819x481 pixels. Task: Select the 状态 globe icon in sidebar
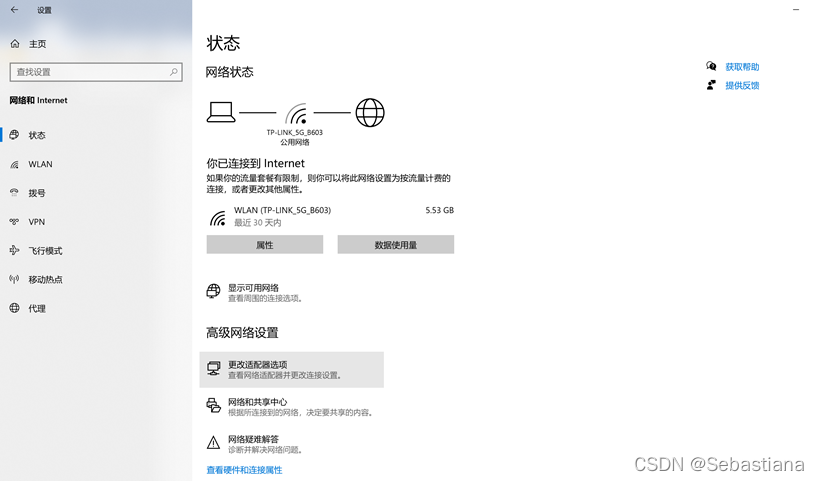[14, 135]
